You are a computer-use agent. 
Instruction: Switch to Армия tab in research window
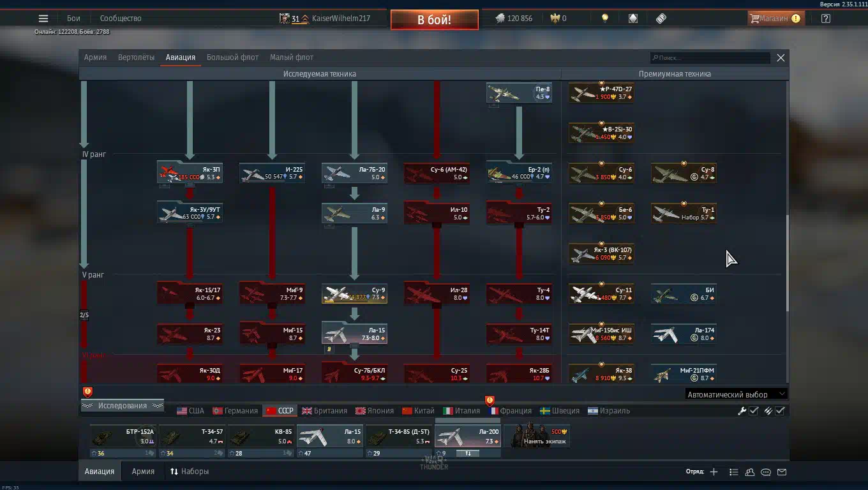tap(95, 57)
